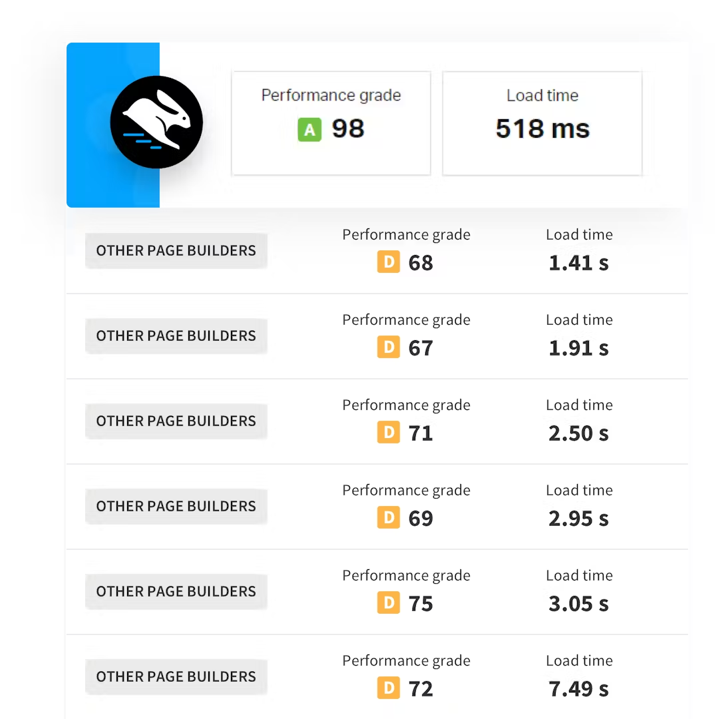The height and width of the screenshot is (719, 728).
Task: Select the Other Page Builders label with 3.05 s
Action: pyautogui.click(x=176, y=592)
